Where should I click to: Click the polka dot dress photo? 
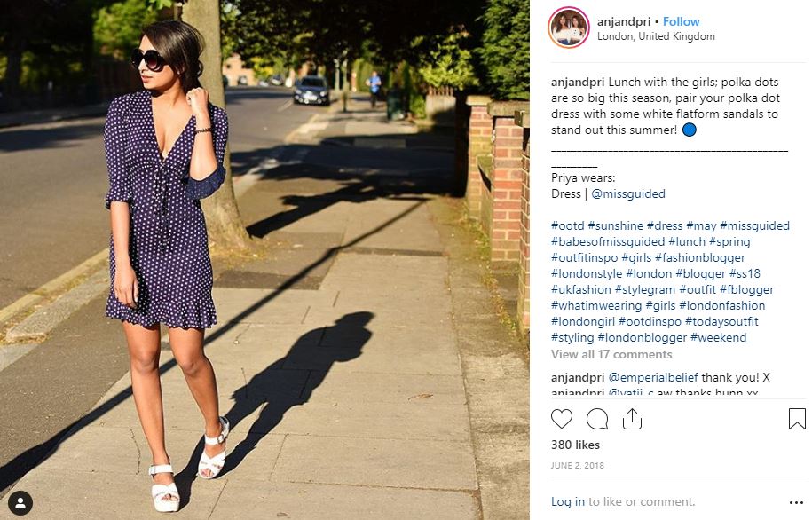tap(264, 260)
